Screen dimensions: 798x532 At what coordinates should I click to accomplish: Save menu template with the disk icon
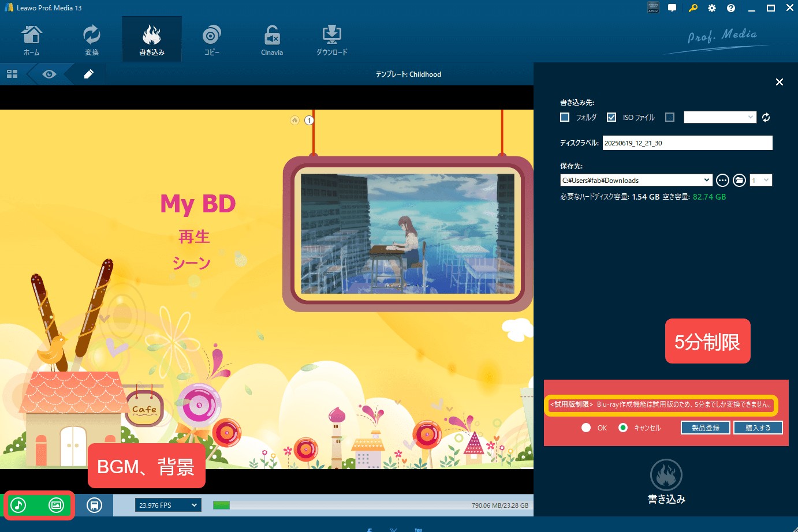pos(94,505)
